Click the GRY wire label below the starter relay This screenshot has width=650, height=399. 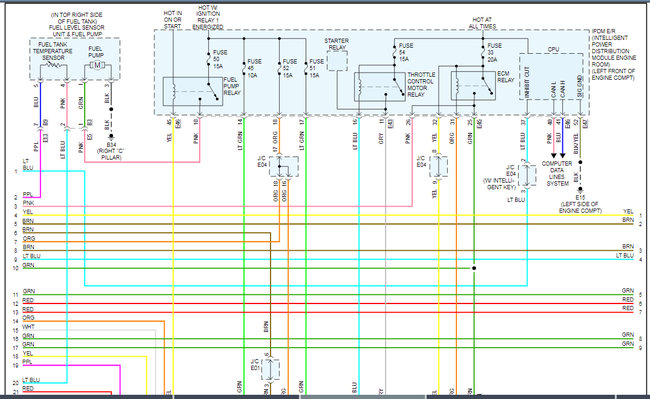point(381,138)
